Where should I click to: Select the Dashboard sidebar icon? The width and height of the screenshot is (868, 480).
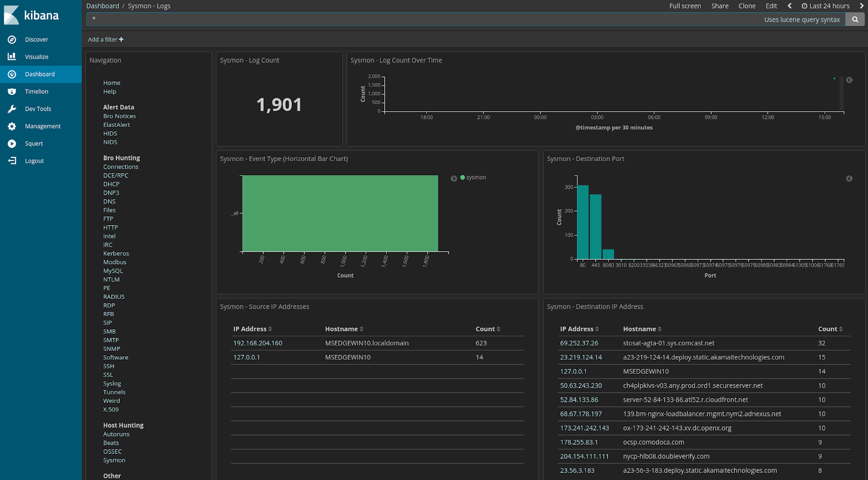12,74
